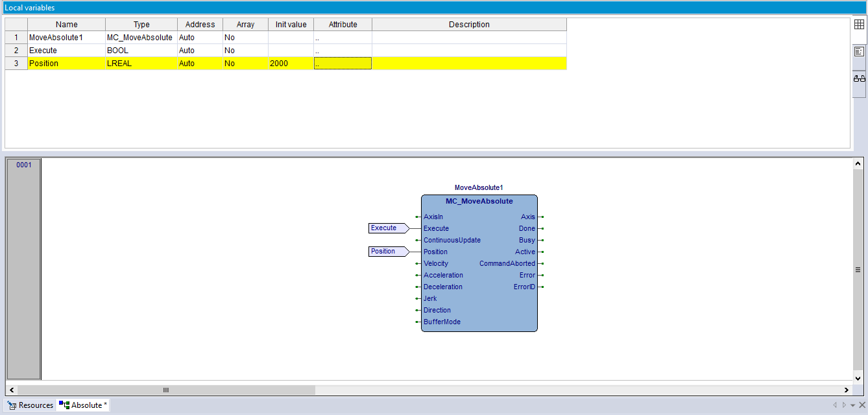The height and width of the screenshot is (415, 868).
Task: Click the Attribute cell of the Position row
Action: (x=343, y=64)
